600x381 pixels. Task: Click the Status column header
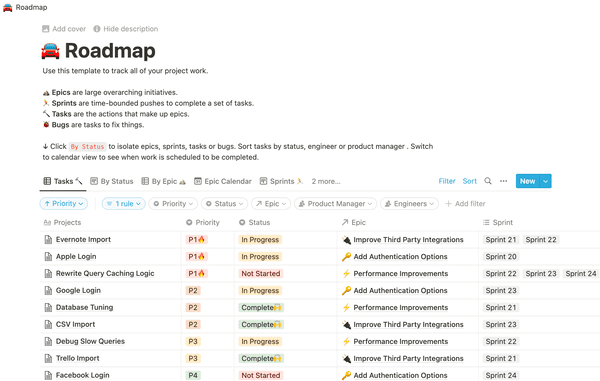coord(255,222)
